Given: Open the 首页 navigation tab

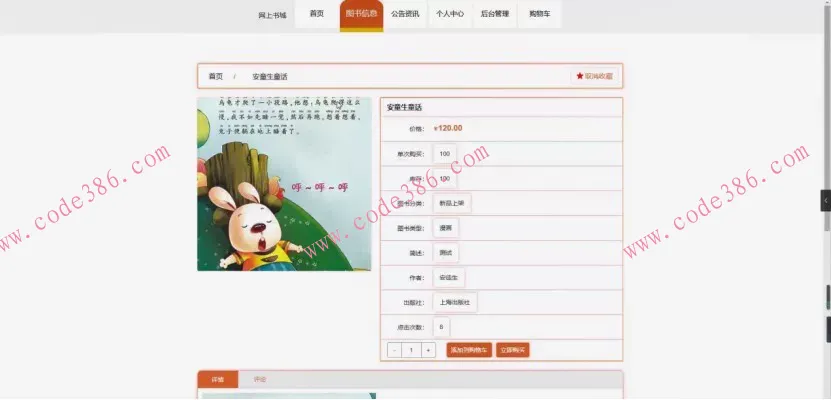Looking at the screenshot, I should click(317, 14).
